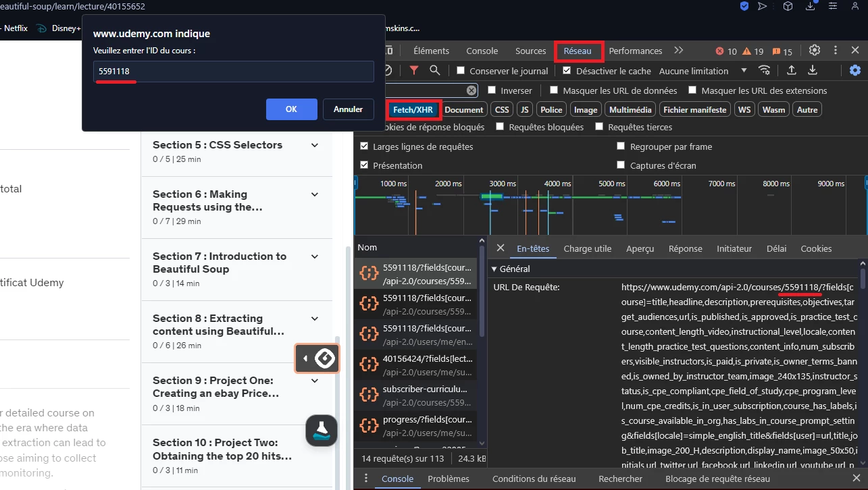The height and width of the screenshot is (490, 868).
Task: Check Requêtes tierces
Action: [599, 127]
